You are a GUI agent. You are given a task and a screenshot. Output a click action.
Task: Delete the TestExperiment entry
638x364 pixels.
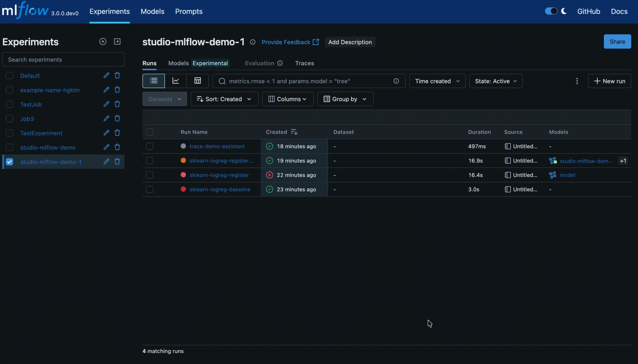[x=117, y=133]
